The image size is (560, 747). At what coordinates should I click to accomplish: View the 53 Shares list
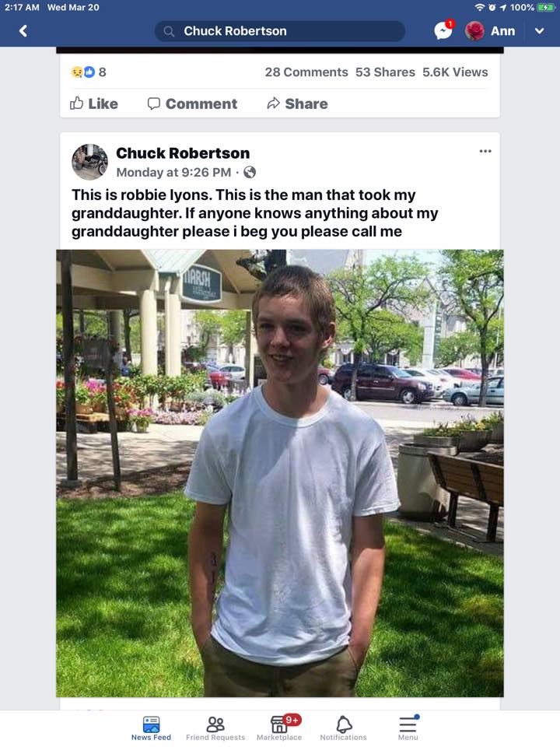pyautogui.click(x=385, y=72)
